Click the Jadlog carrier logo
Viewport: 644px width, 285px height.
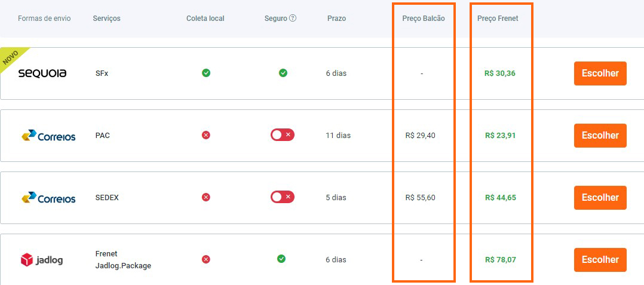tap(42, 260)
